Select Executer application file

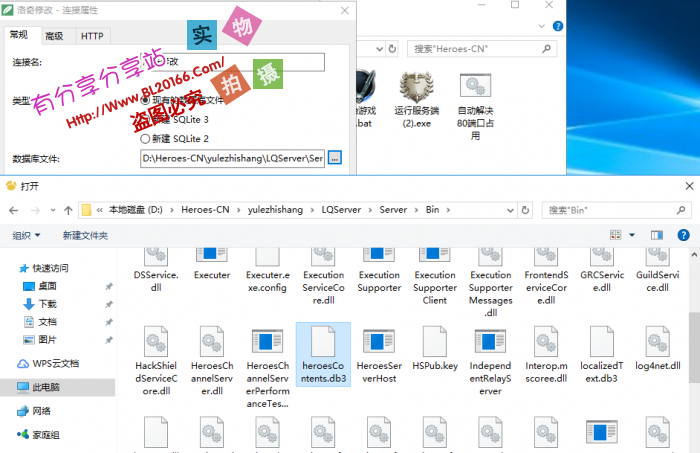point(212,264)
